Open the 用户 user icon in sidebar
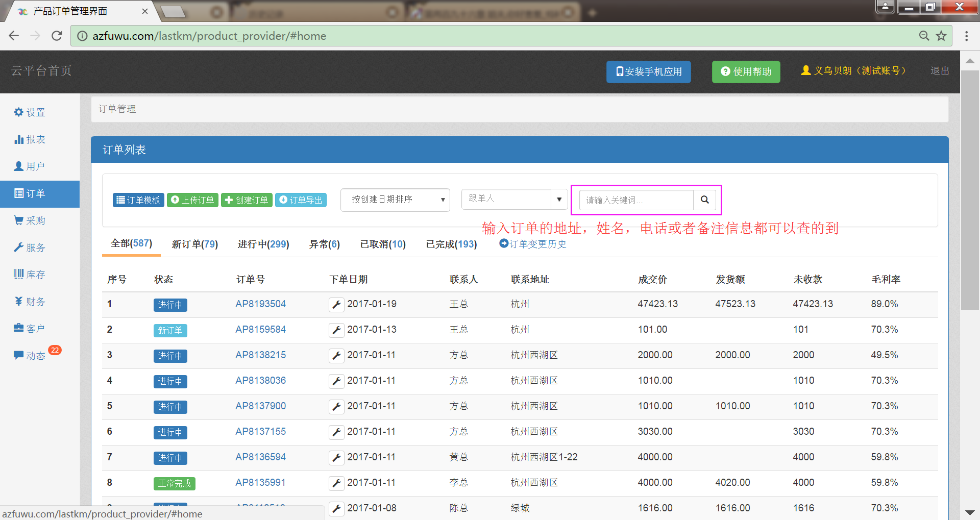 tap(19, 166)
